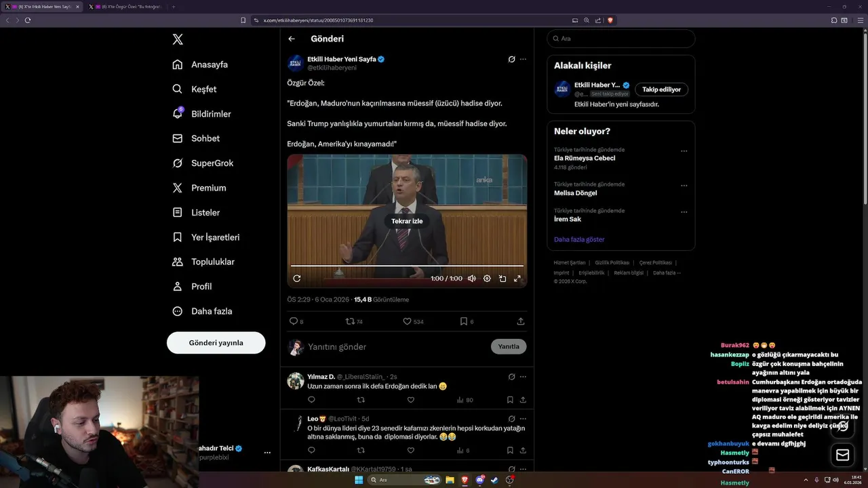This screenshot has width=868, height=488.
Task: Open Listeler from the sidebar
Action: tap(196, 212)
